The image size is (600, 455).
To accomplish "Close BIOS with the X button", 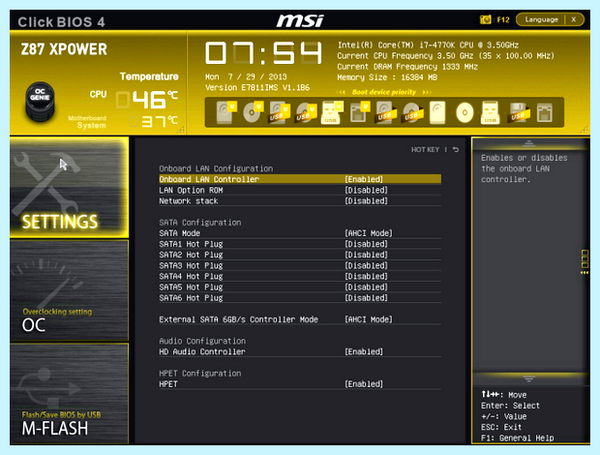I will [x=574, y=20].
